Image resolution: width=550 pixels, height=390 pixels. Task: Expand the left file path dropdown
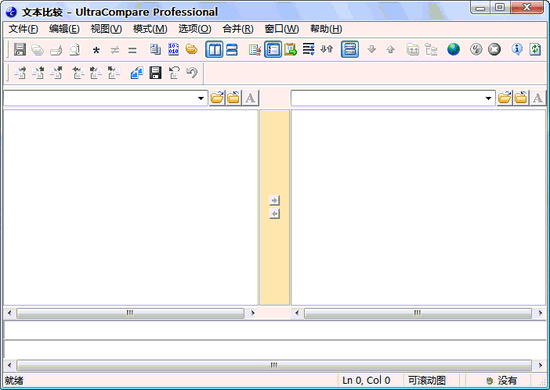[201, 98]
